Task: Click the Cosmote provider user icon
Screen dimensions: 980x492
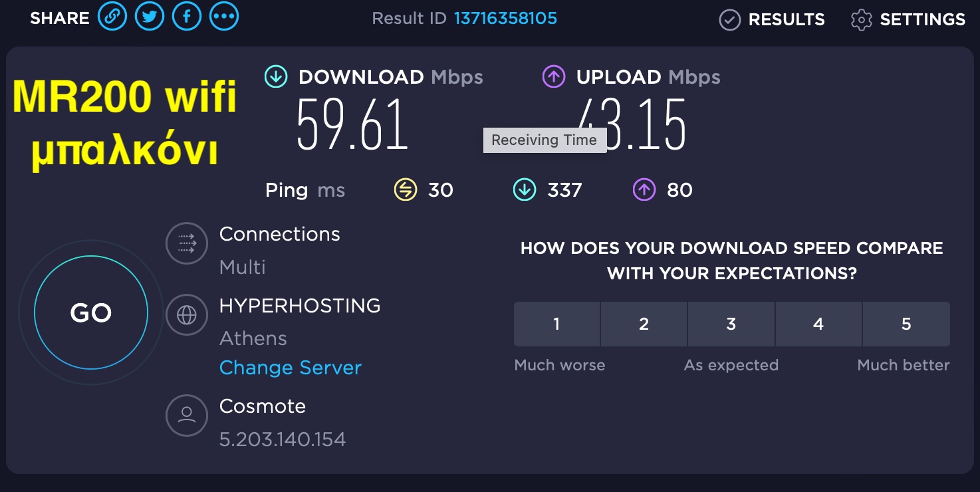Action: click(187, 416)
